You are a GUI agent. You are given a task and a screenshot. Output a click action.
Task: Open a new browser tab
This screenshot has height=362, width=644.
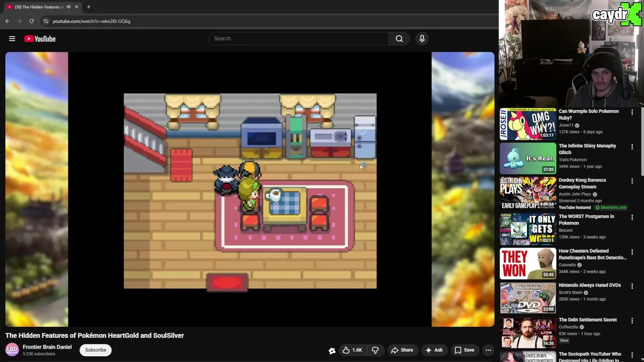tap(89, 7)
